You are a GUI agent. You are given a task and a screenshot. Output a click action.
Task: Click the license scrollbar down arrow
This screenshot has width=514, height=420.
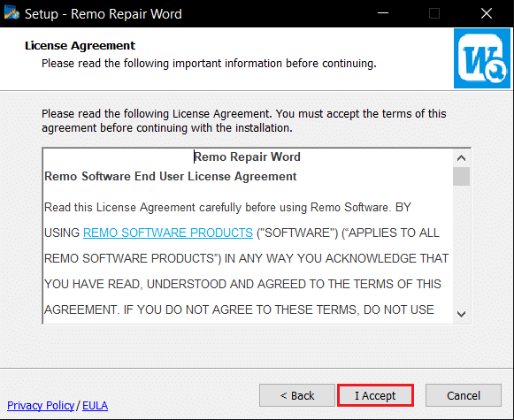(x=461, y=314)
